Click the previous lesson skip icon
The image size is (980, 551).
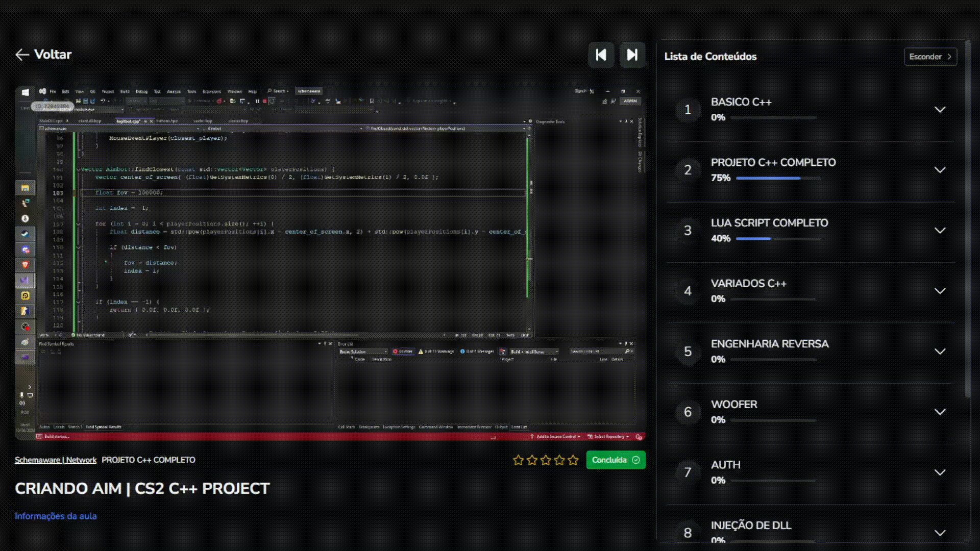pos(601,55)
